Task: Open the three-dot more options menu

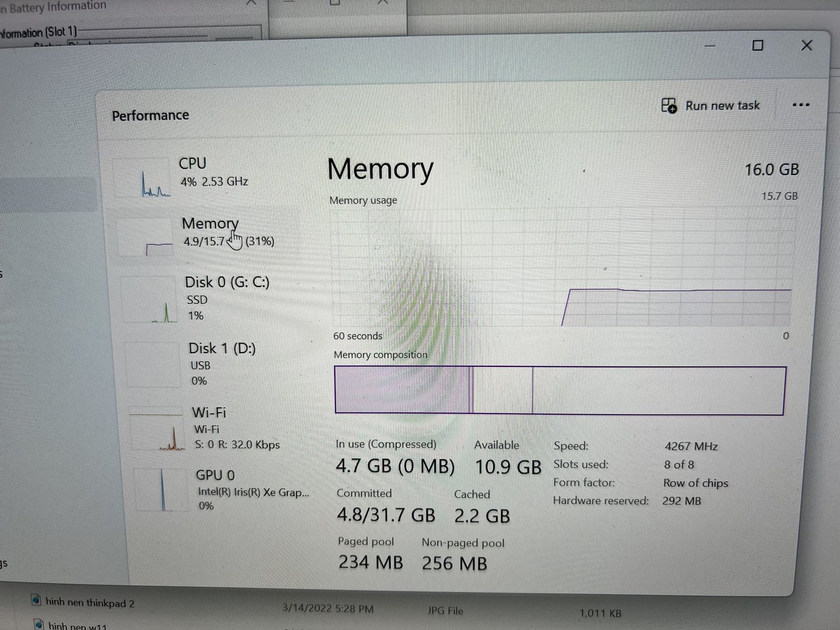Action: [x=800, y=105]
